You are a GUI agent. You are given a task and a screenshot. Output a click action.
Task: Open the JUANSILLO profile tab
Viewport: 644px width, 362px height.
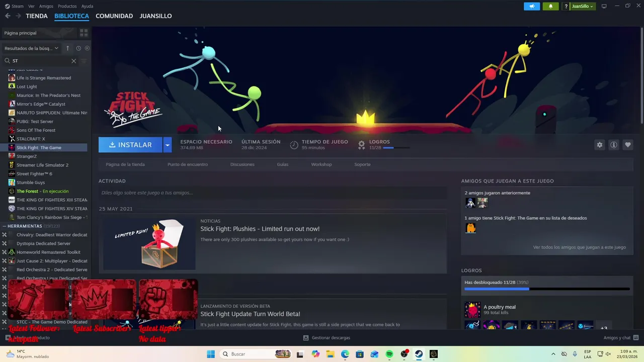(155, 16)
